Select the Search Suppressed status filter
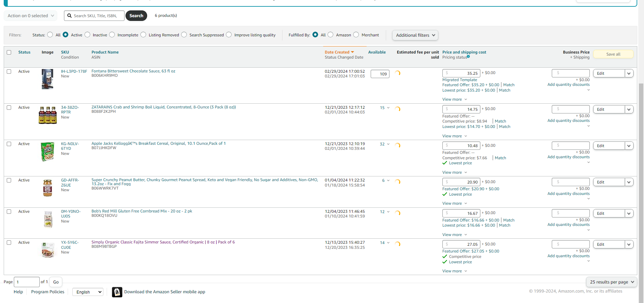Viewport: 644px width, 303px height. pyautogui.click(x=184, y=35)
